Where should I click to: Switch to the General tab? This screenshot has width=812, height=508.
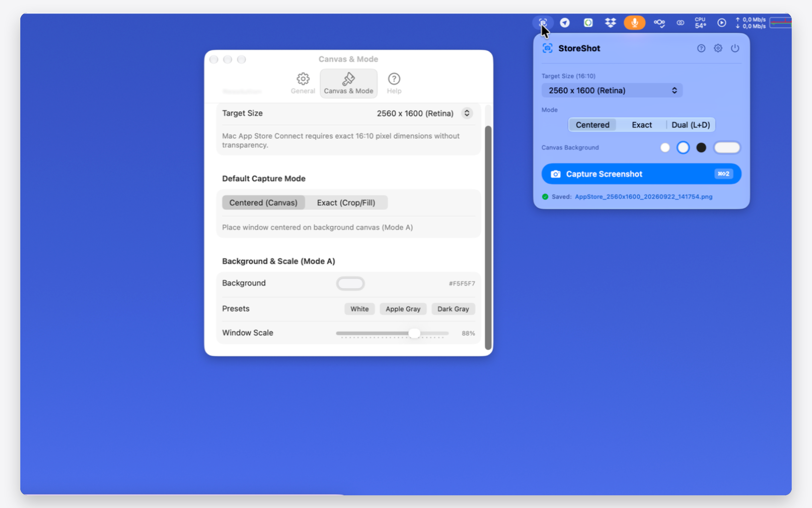pyautogui.click(x=303, y=83)
